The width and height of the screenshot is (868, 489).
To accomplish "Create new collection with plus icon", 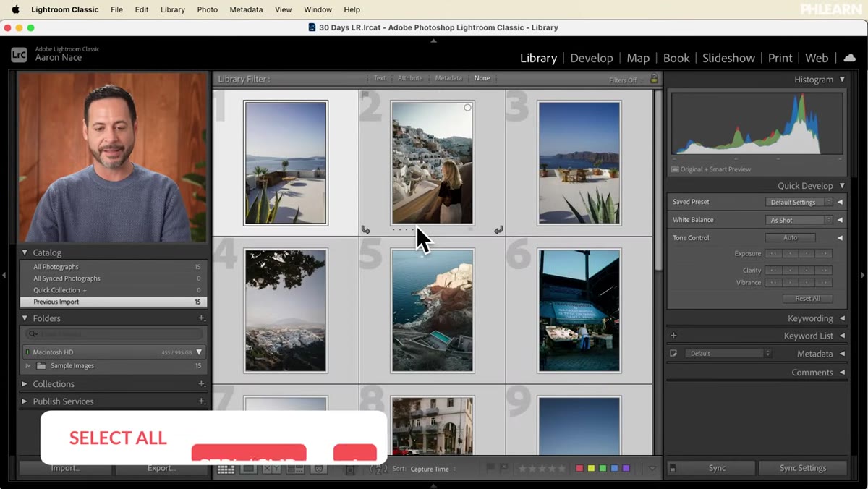I will coord(202,384).
